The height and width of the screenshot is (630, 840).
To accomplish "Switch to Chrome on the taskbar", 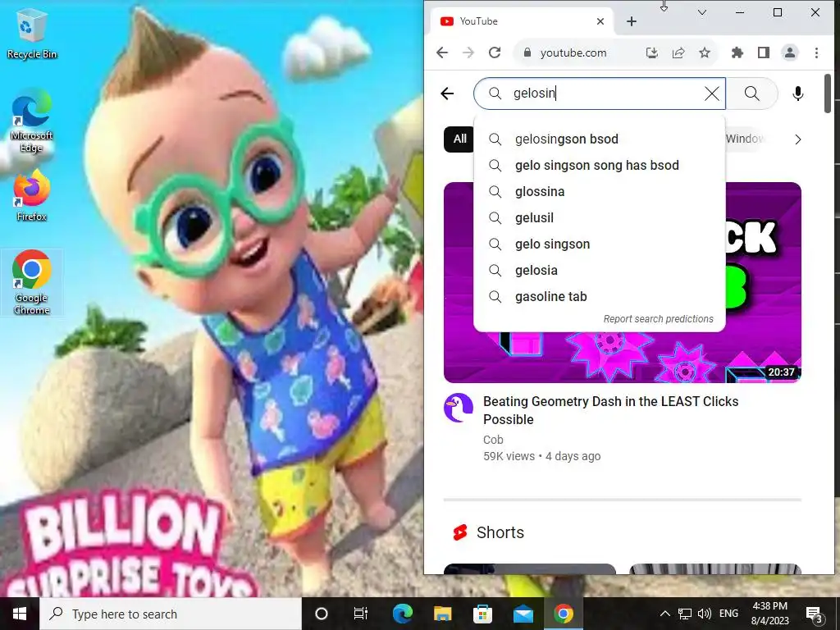I will tap(563, 614).
